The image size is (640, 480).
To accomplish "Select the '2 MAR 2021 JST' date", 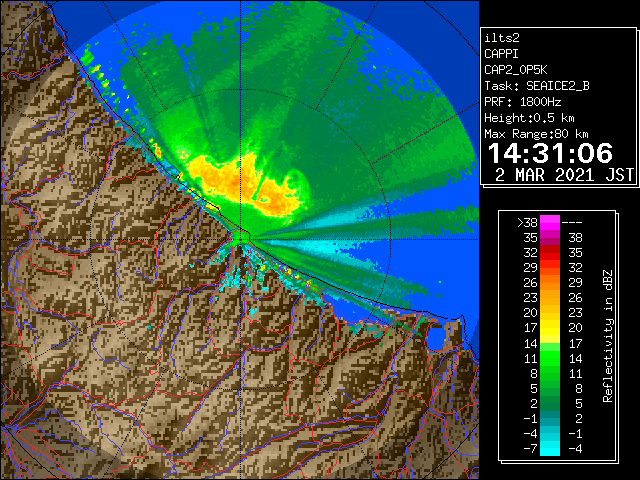I will point(564,175).
